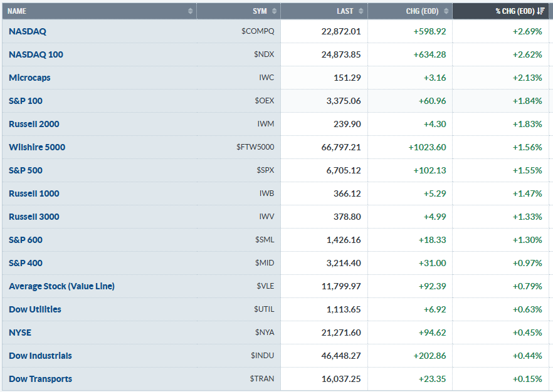
Task: Open the S&P 500 link
Action: 25,170
